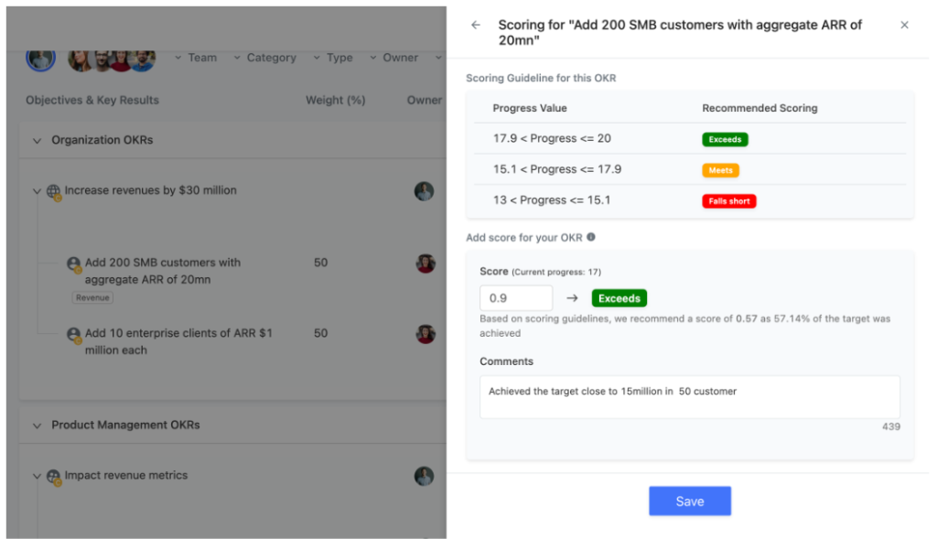Click the Scoring Guideline for this OKR heading
The width and height of the screenshot is (937, 560).
tap(541, 79)
